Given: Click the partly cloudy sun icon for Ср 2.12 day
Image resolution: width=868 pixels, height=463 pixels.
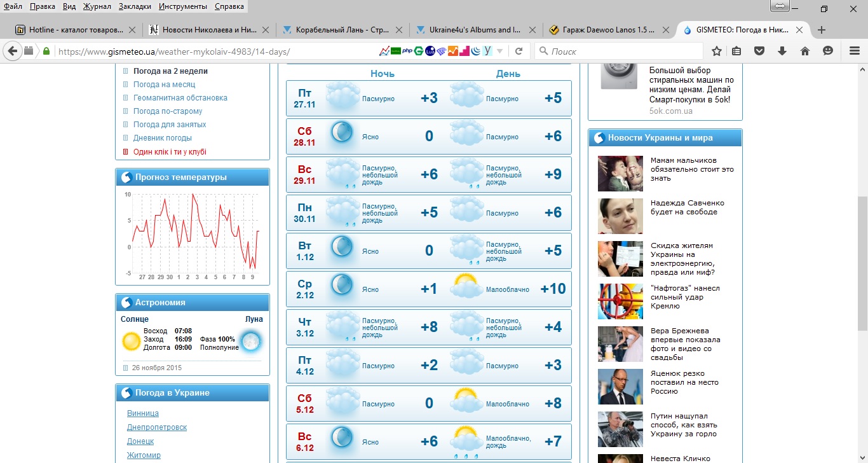Looking at the screenshot, I should [x=467, y=286].
